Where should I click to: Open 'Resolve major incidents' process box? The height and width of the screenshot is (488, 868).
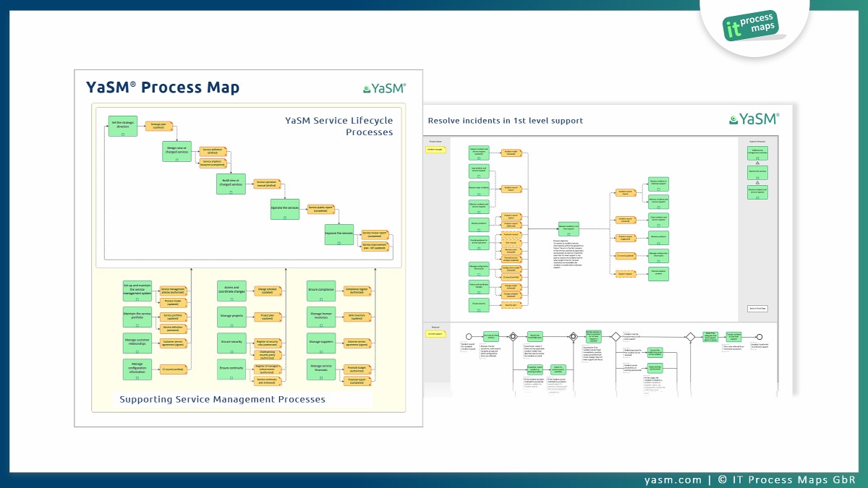479,189
